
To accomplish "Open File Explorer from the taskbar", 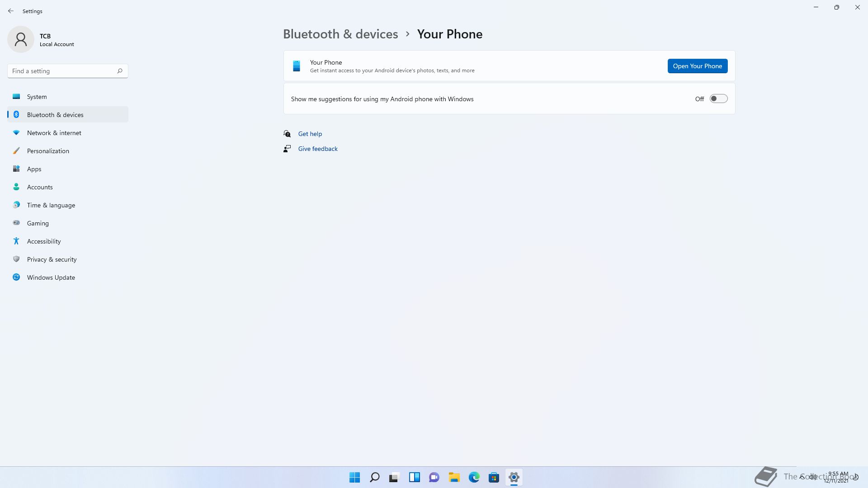I will tap(454, 477).
